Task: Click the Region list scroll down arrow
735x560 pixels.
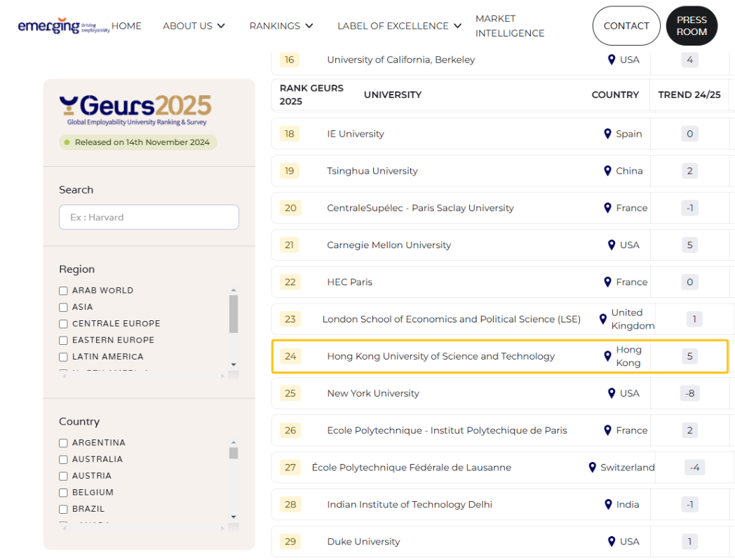Action: coord(234,364)
